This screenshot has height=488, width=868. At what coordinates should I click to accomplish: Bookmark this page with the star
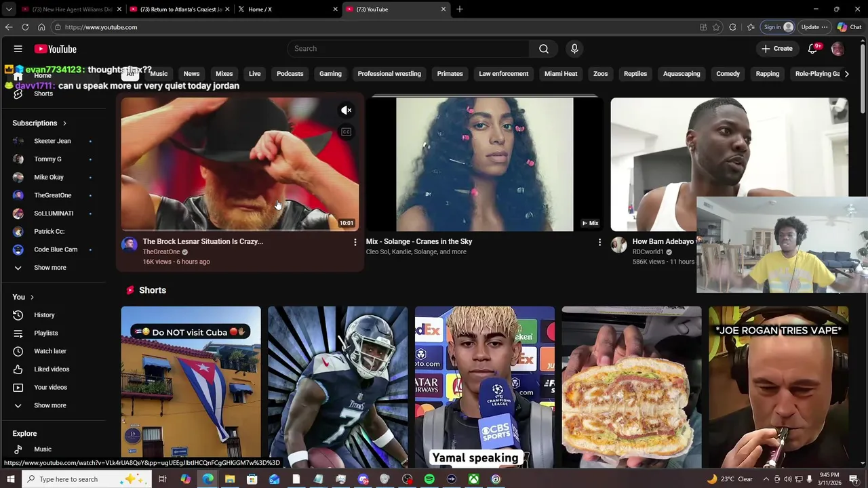click(716, 27)
